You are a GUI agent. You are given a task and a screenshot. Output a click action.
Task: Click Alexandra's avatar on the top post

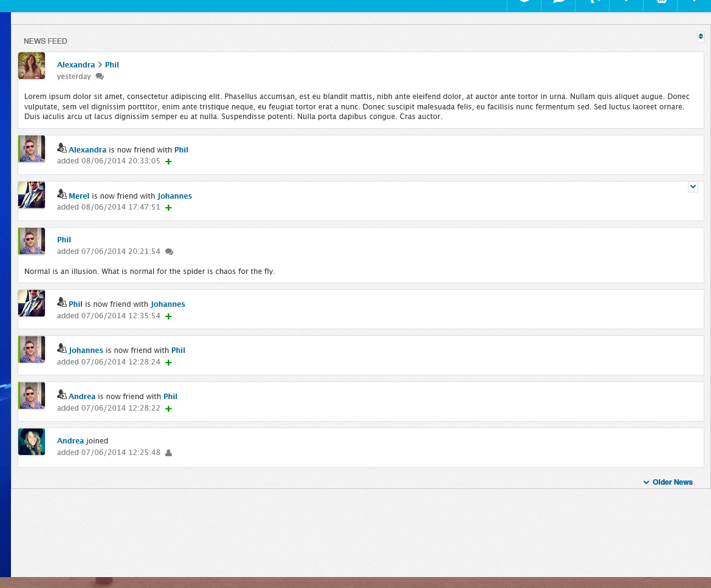pos(32,66)
